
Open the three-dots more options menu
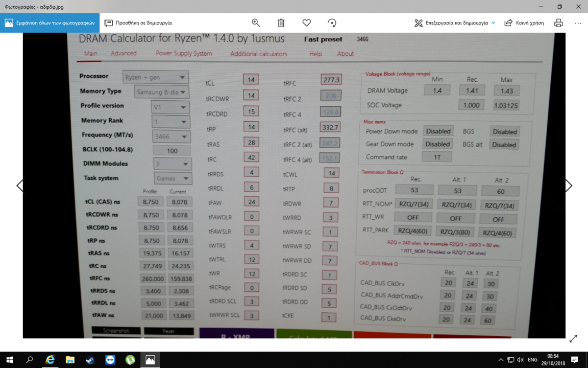tap(578, 23)
